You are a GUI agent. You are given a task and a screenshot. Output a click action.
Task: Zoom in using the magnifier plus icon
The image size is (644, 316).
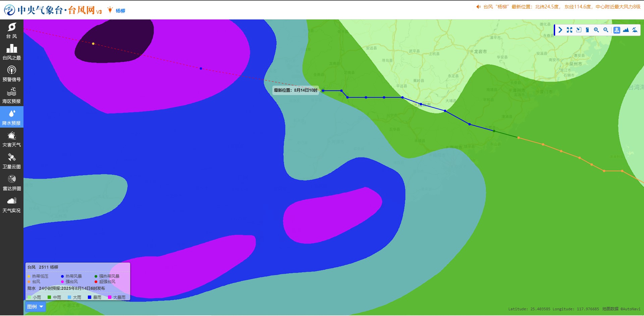596,30
